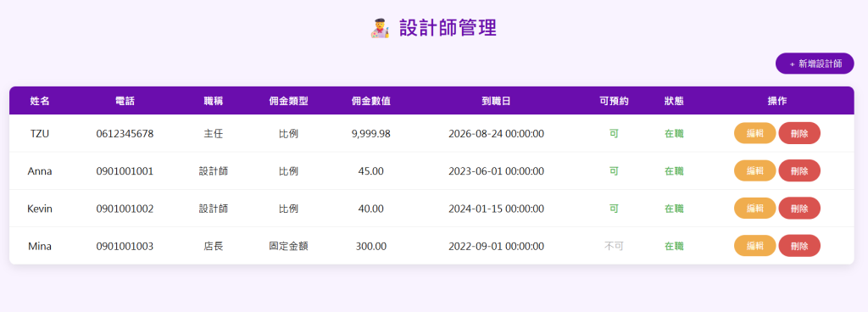
Task: Click the 新增設計師 add designer button
Action: 815,64
